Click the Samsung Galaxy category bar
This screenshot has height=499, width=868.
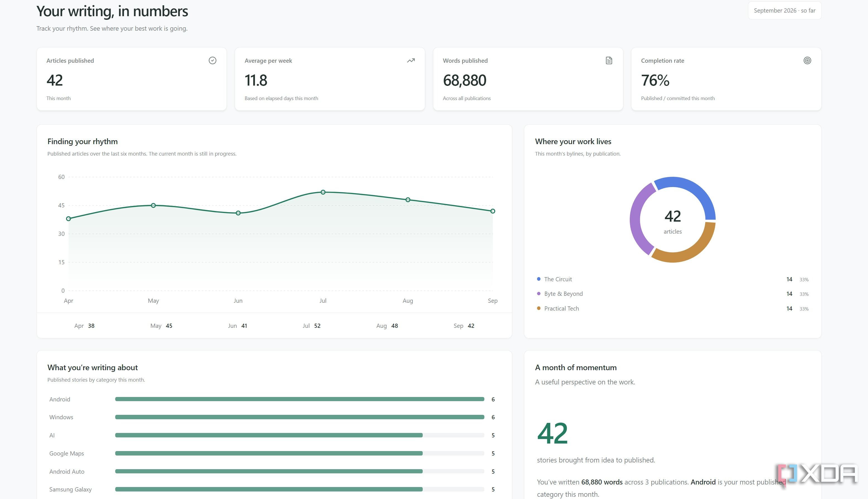(x=299, y=490)
